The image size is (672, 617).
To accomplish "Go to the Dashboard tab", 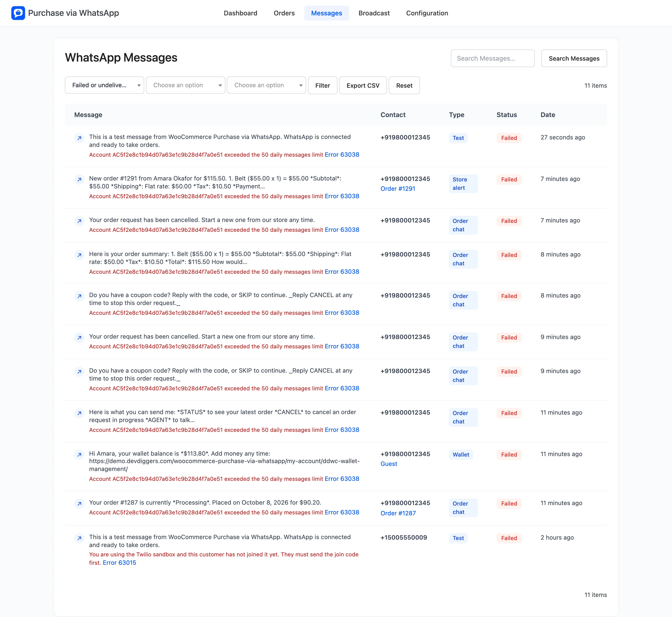I will point(240,13).
